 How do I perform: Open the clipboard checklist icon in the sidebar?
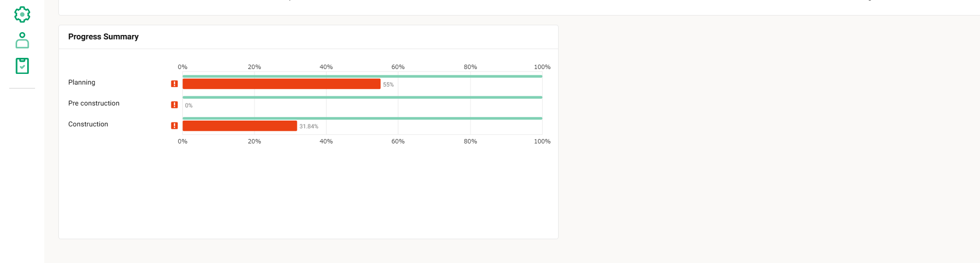point(22,66)
